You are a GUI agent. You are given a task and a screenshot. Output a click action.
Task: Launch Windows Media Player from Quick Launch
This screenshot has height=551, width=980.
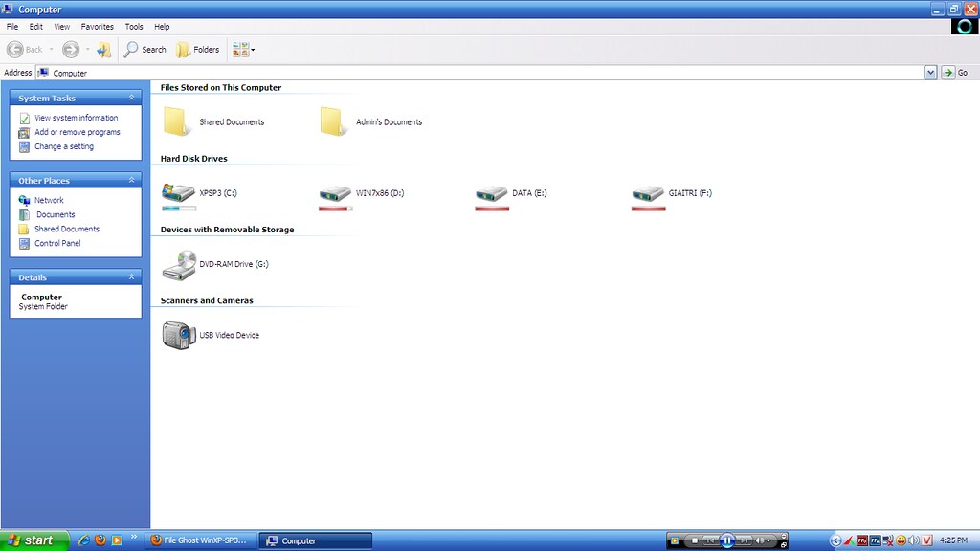click(x=116, y=540)
